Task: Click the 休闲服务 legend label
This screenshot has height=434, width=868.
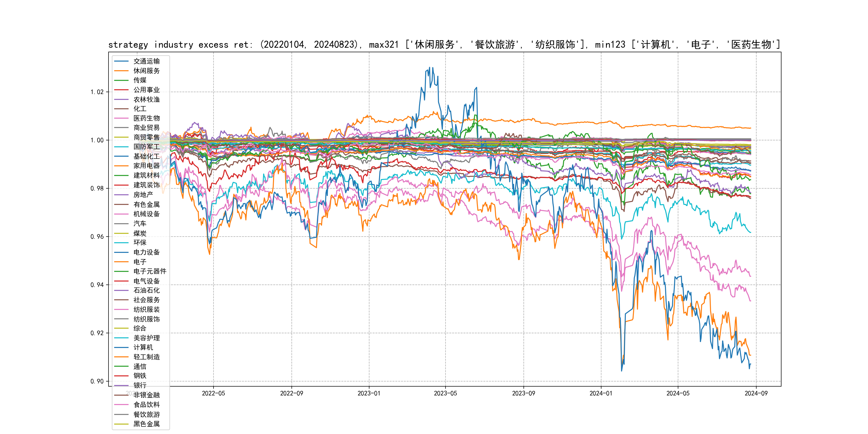Action: 146,71
